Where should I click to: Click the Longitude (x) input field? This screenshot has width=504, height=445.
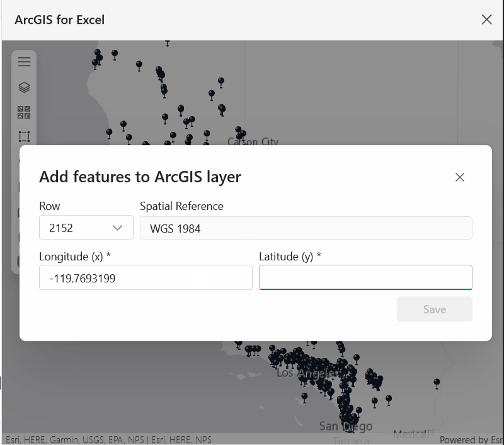point(145,277)
